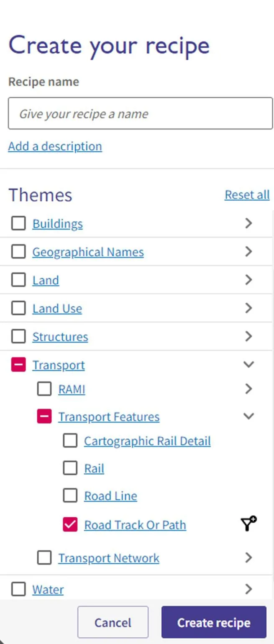Toggle the Transport theme checkbox
Screen dimensions: 274x644
pyautogui.click(x=18, y=365)
